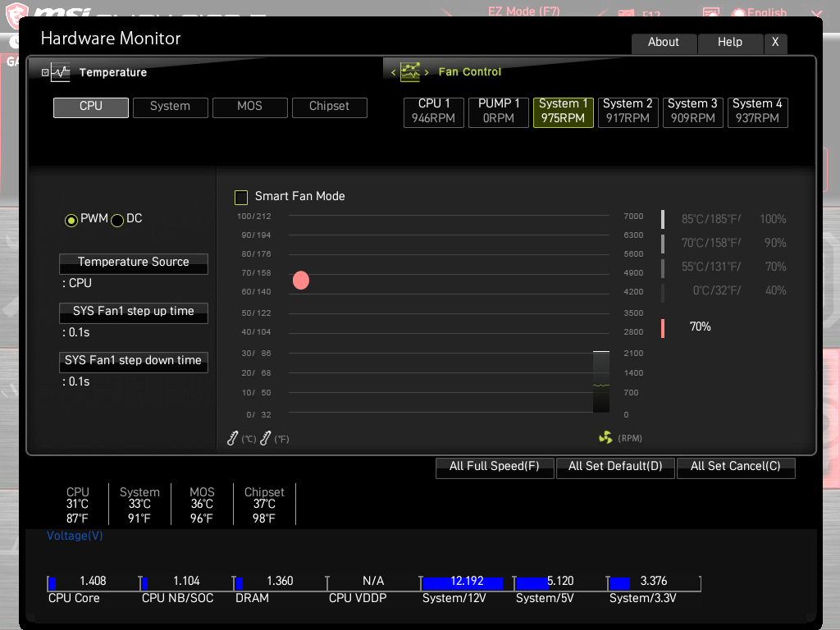Select System 1 fan 975RPM
The width and height of the screenshot is (840, 630).
click(x=563, y=112)
